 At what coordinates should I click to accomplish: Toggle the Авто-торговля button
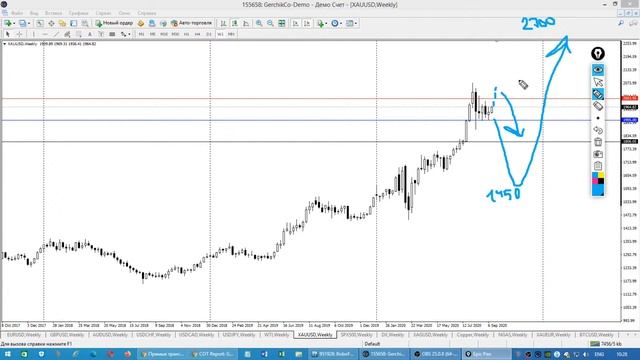pos(191,23)
